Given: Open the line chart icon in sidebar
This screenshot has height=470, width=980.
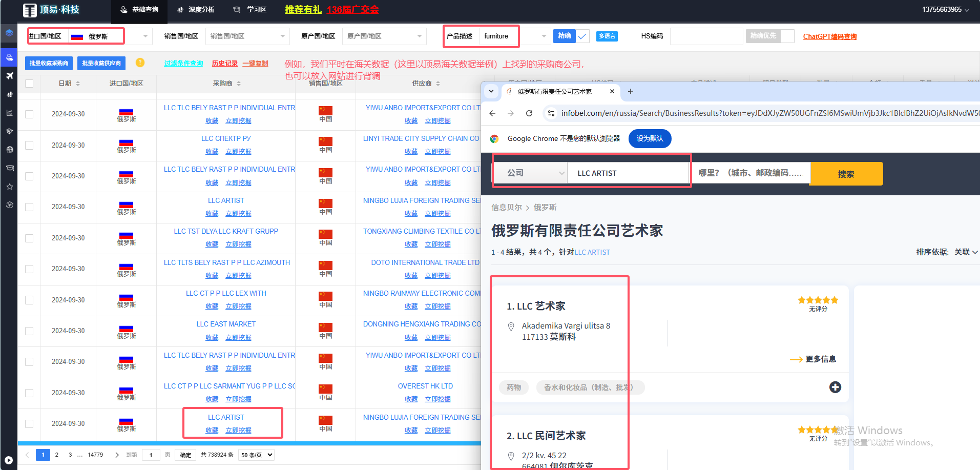Looking at the screenshot, I should point(9,113).
